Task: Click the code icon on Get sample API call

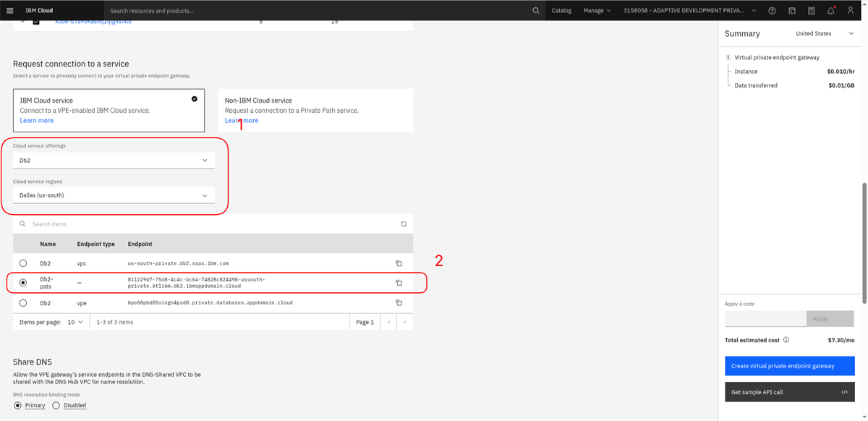Action: click(x=844, y=392)
